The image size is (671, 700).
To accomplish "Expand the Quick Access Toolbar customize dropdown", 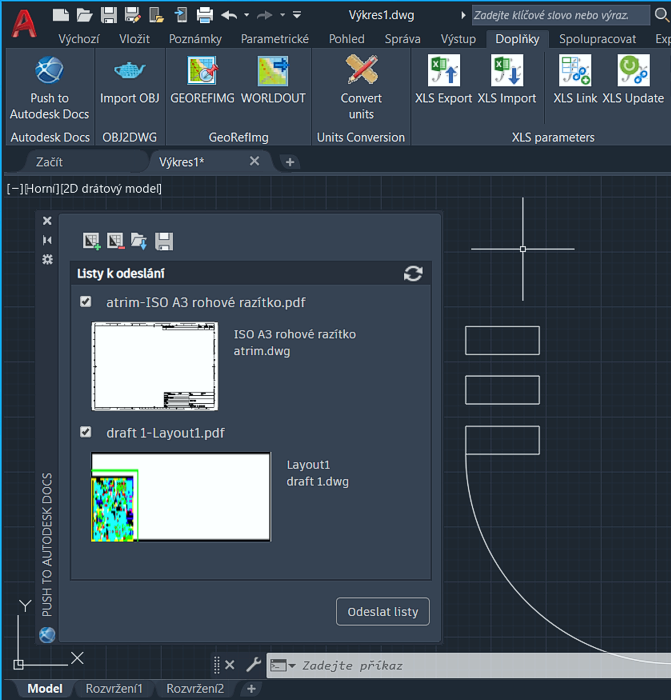I will point(297,15).
